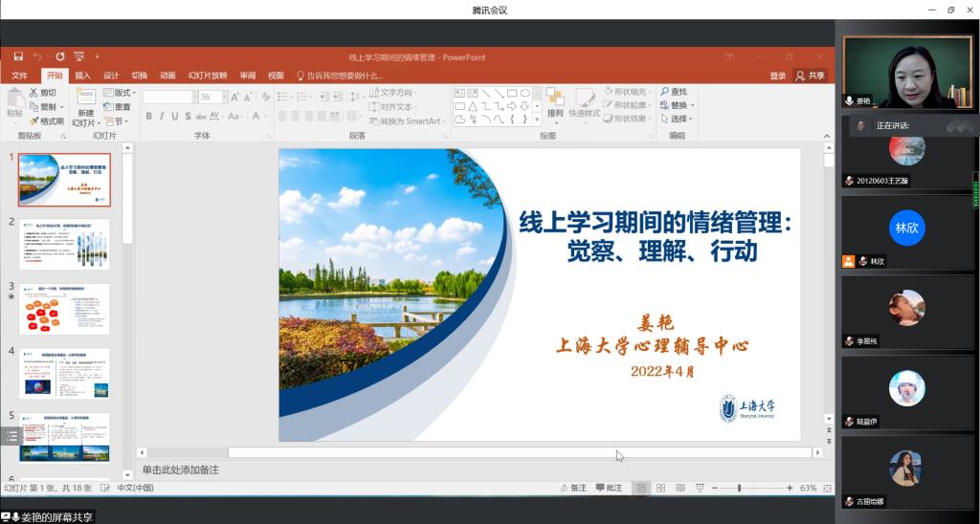Click the Save icon in quick access toolbar
Viewport: 980px width, 524px height.
[x=17, y=56]
